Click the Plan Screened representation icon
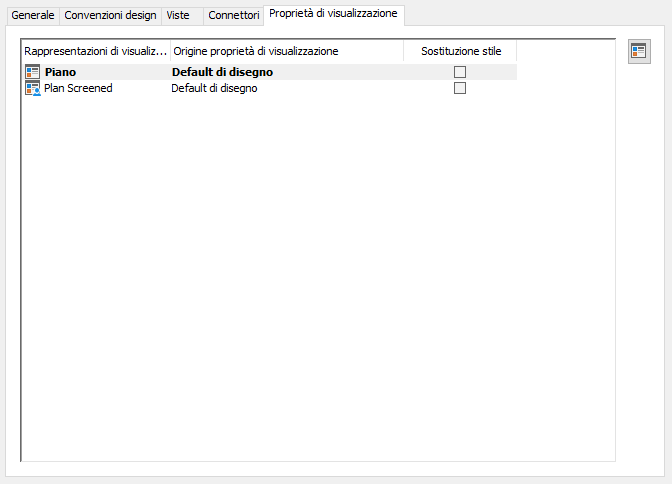672x484 pixels. (33, 88)
